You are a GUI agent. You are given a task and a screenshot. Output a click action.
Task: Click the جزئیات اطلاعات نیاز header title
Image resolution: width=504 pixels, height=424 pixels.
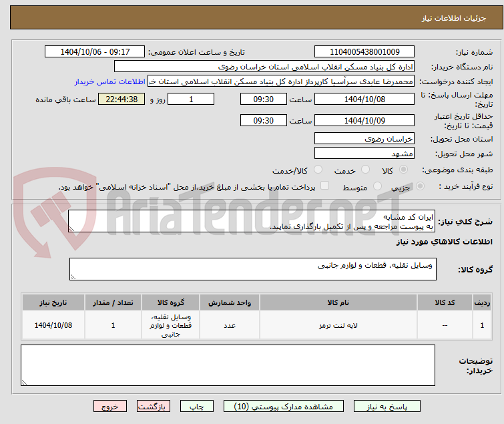pyautogui.click(x=453, y=18)
